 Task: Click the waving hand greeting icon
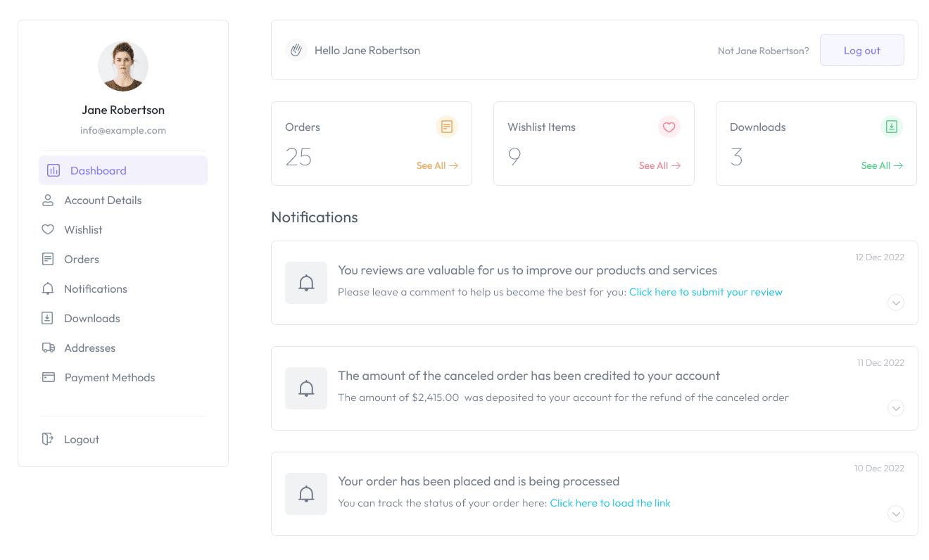pos(296,50)
